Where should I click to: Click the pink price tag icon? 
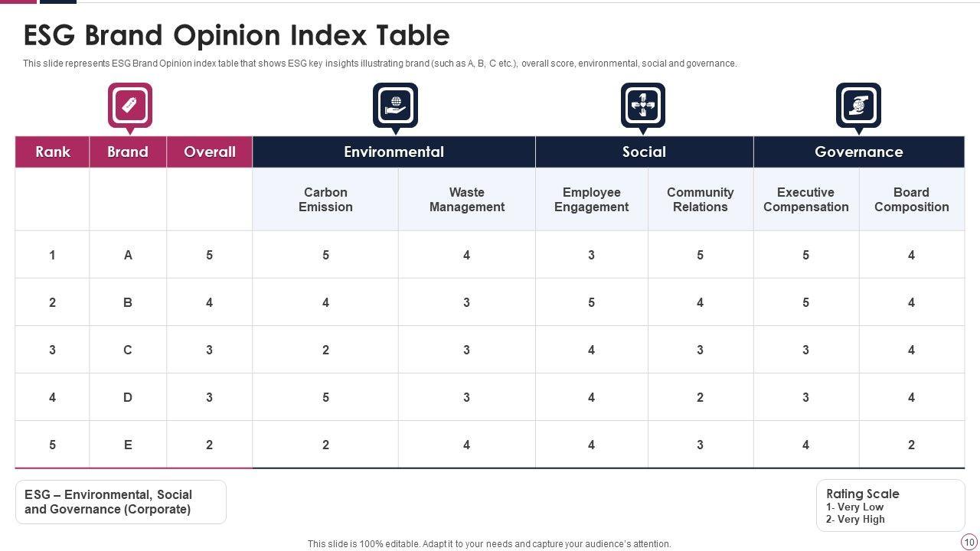[x=129, y=105]
